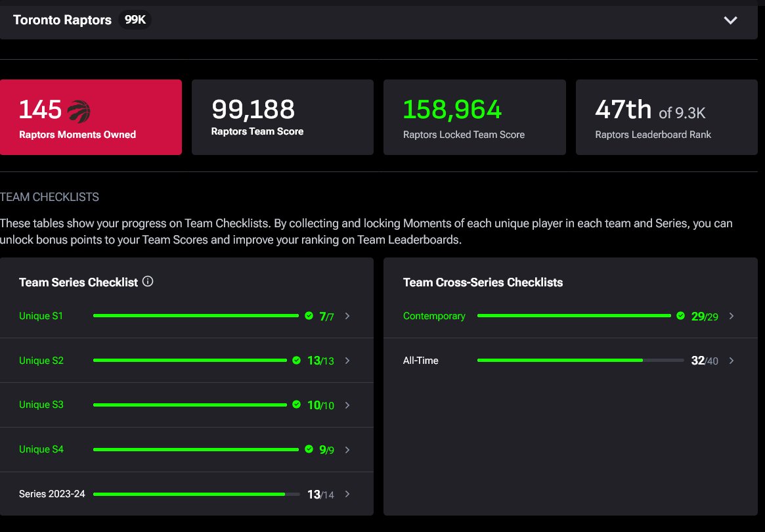The height and width of the screenshot is (532, 765).
Task: Click the 32/40 All-Time count
Action: point(705,361)
